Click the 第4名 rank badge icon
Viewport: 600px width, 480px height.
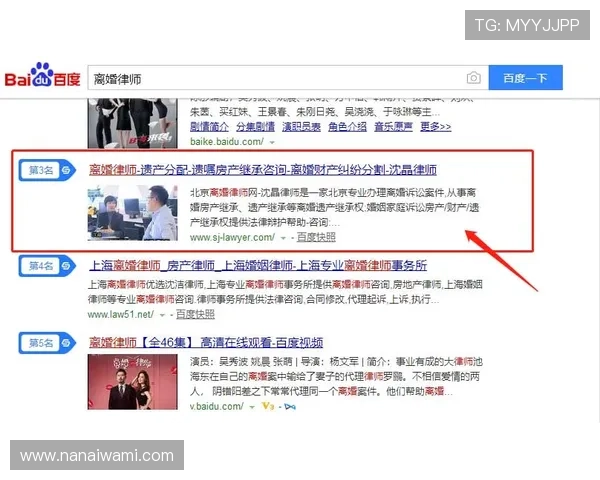pos(47,266)
